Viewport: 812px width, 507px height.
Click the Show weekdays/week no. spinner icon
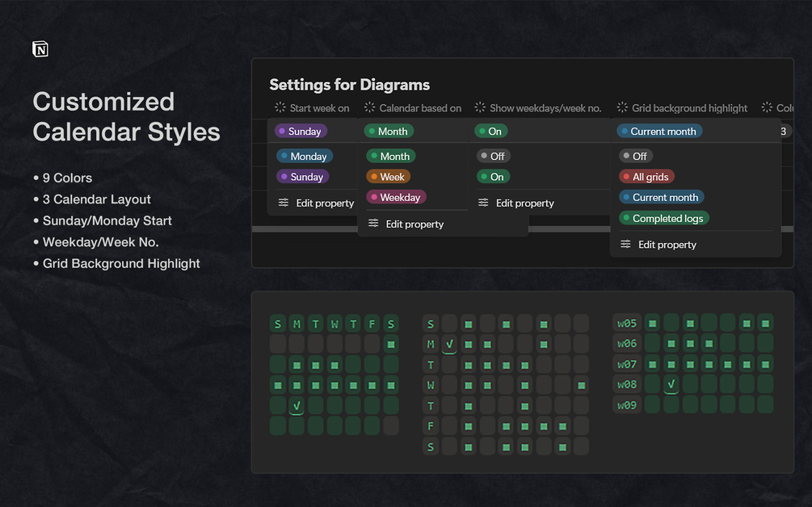point(480,107)
